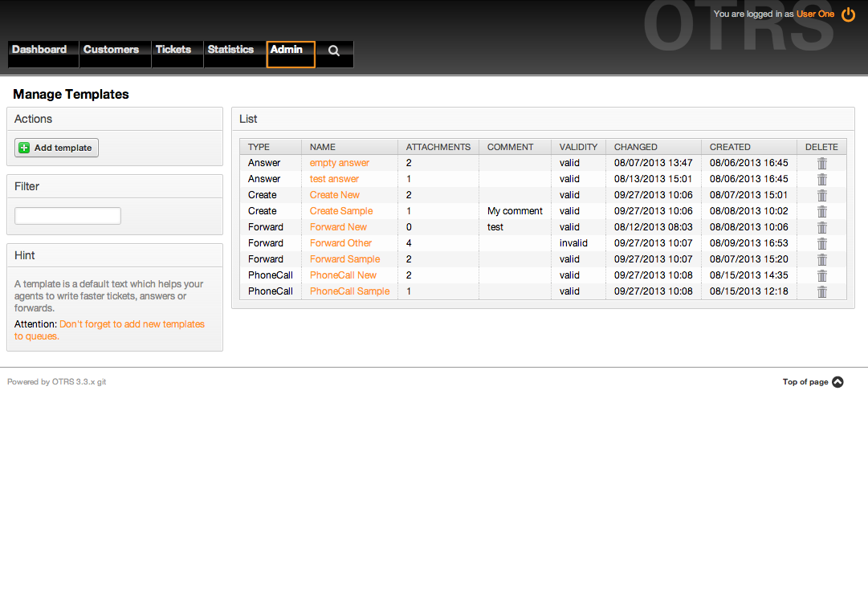
Task: Open the Tickets menu
Action: 173,50
